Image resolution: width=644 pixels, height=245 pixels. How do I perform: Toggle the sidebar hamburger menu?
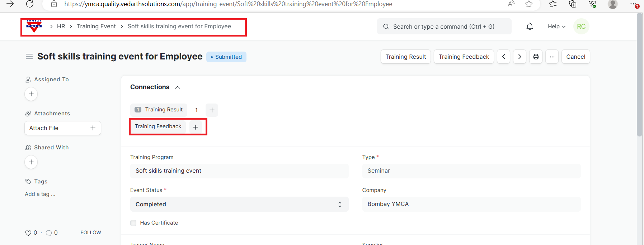29,57
